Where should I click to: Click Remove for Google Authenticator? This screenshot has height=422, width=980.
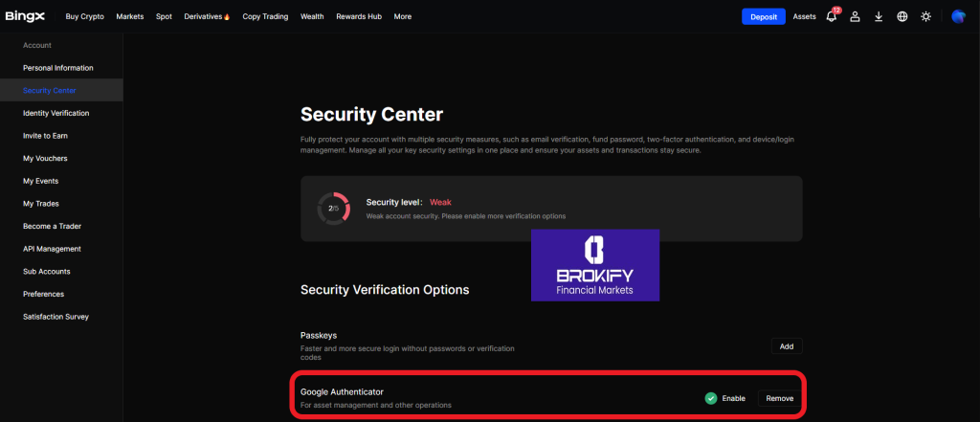[780, 398]
